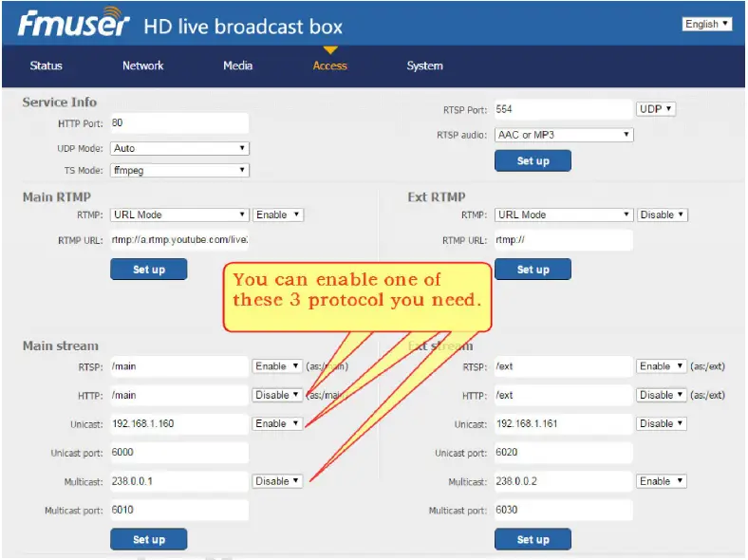Viewport: 748px width, 560px height.
Task: Click the RTSP Port field showing 554
Action: click(564, 109)
